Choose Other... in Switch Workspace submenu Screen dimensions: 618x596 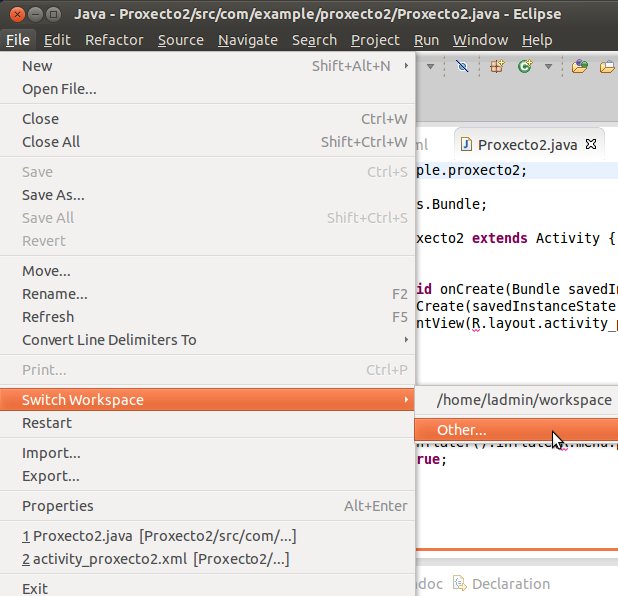tap(516, 430)
